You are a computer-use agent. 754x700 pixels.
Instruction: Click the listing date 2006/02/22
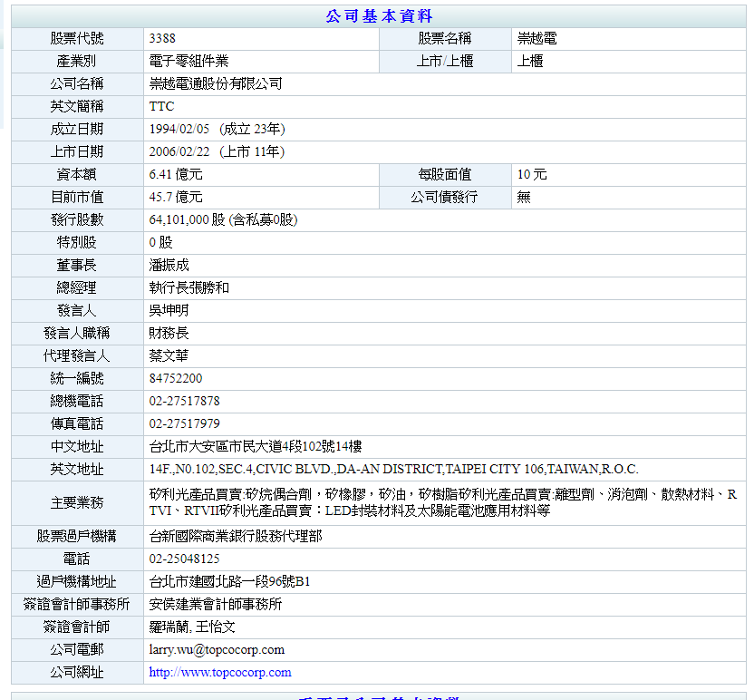[x=179, y=151]
